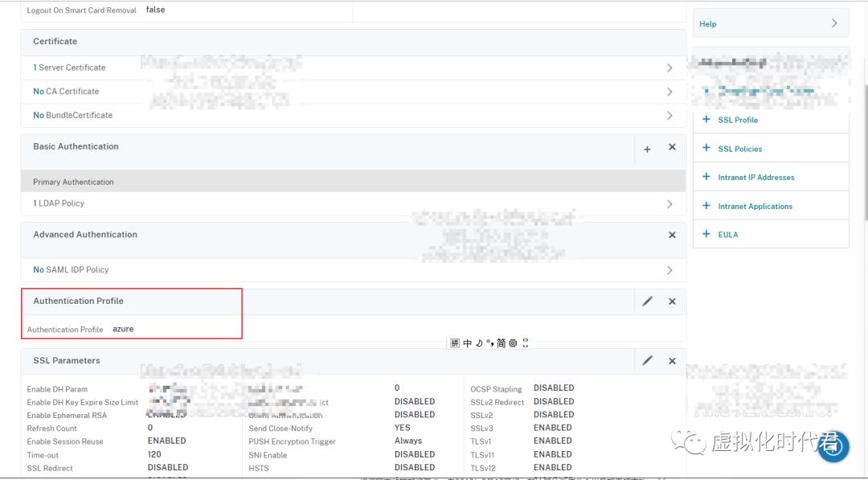Click IME pinyin mode icon

coord(454,343)
